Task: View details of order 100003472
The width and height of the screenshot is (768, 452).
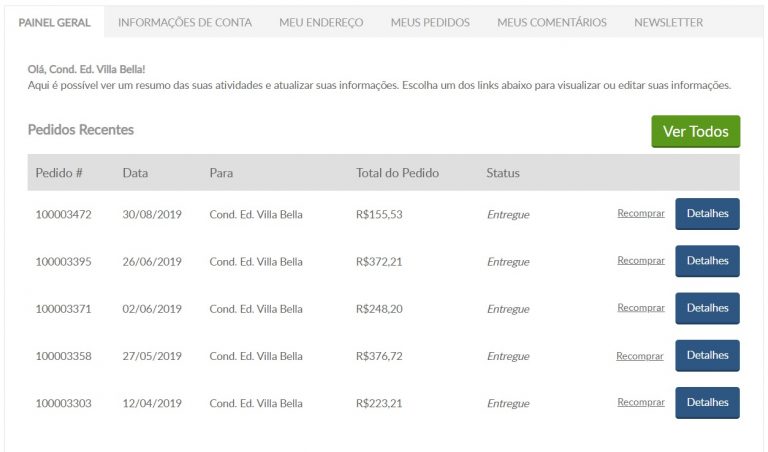Action: click(707, 214)
